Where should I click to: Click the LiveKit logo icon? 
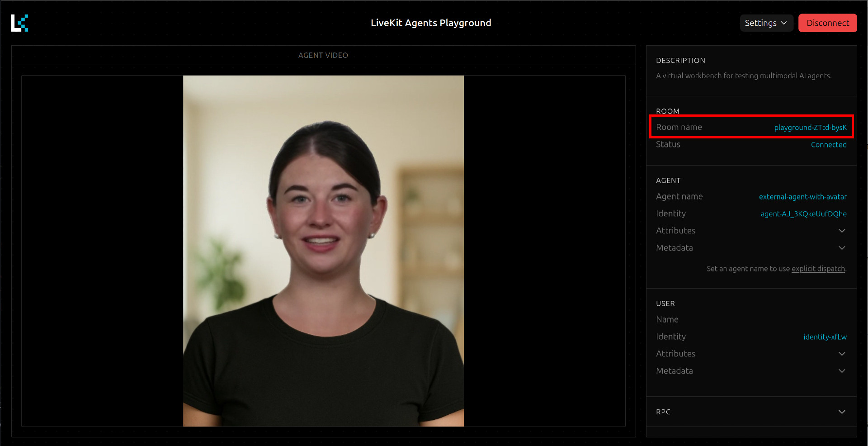tap(19, 23)
